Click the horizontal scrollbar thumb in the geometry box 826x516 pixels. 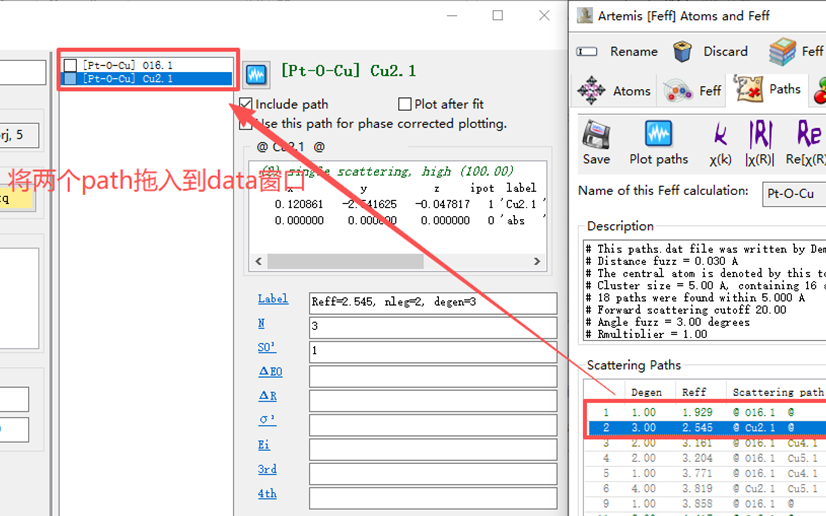[346, 261]
